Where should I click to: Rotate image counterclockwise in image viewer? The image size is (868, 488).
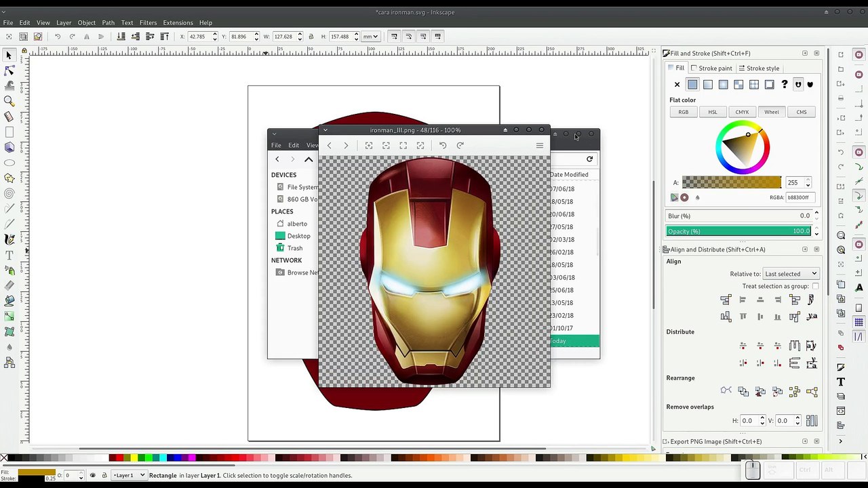pos(443,145)
